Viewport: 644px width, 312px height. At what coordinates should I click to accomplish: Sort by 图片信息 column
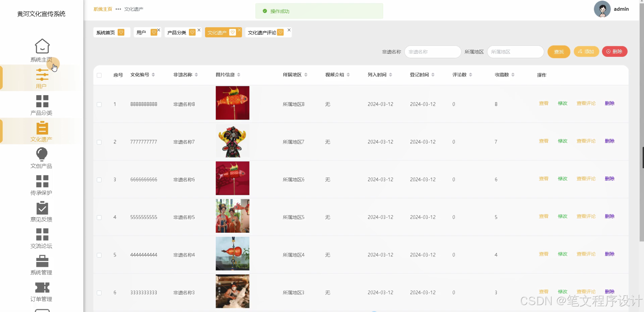coord(239,75)
